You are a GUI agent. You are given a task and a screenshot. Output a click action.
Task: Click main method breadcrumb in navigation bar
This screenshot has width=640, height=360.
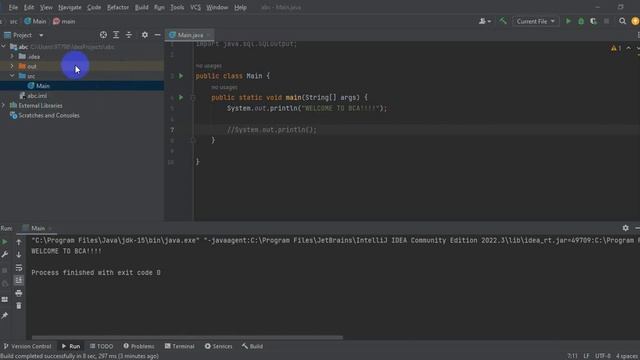point(64,21)
